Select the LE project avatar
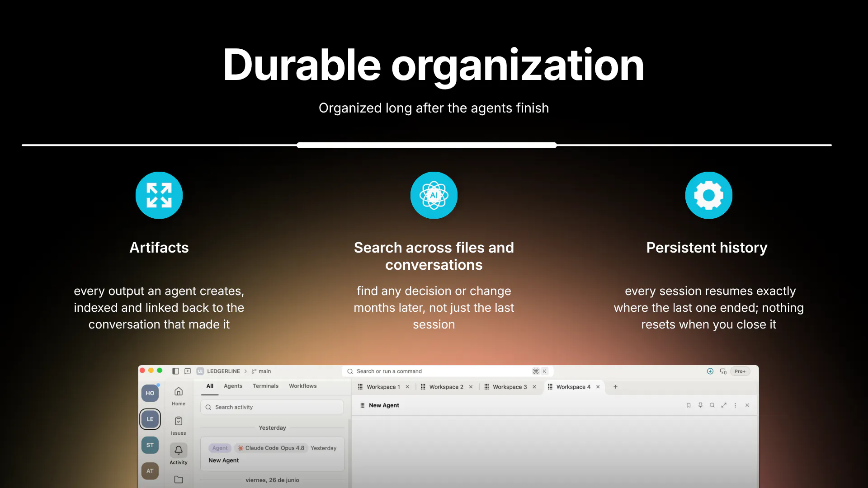Screen dimensions: 868x488 coord(150,419)
